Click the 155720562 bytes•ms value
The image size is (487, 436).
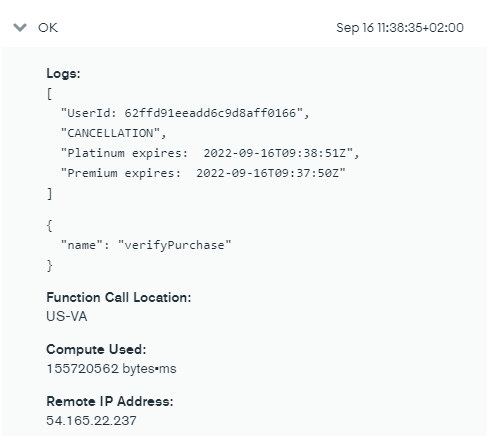click(111, 369)
